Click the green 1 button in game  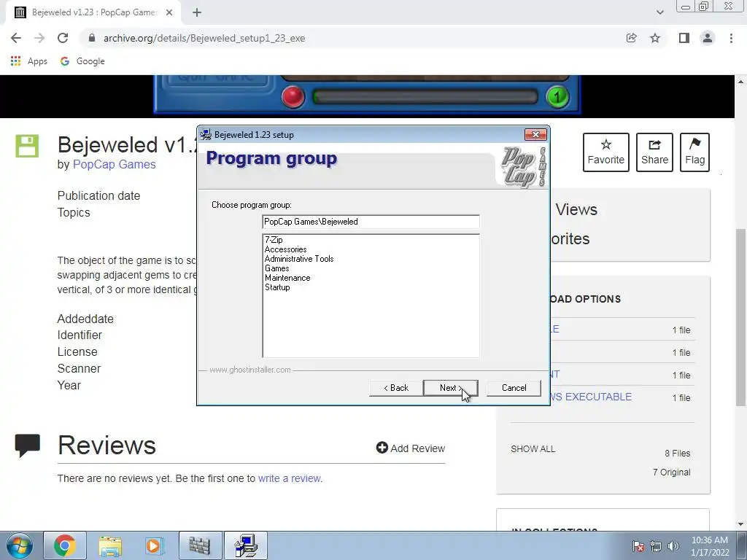557,97
